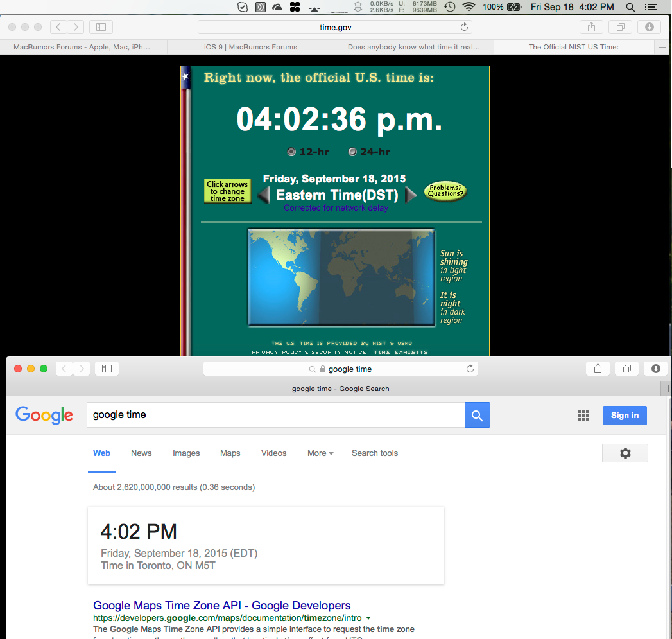
Task: Click the world daylight map
Action: point(341,277)
